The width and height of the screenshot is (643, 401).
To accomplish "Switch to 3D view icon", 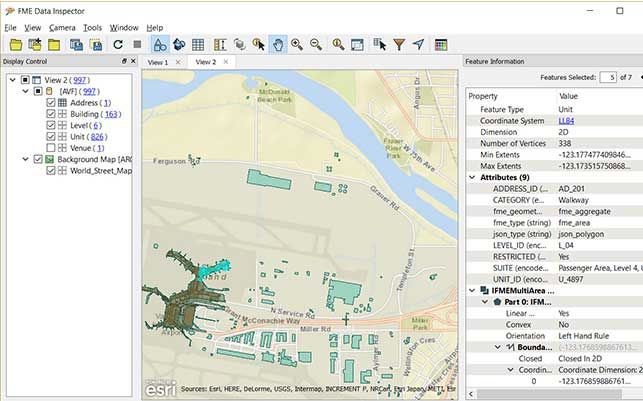I will [x=179, y=44].
